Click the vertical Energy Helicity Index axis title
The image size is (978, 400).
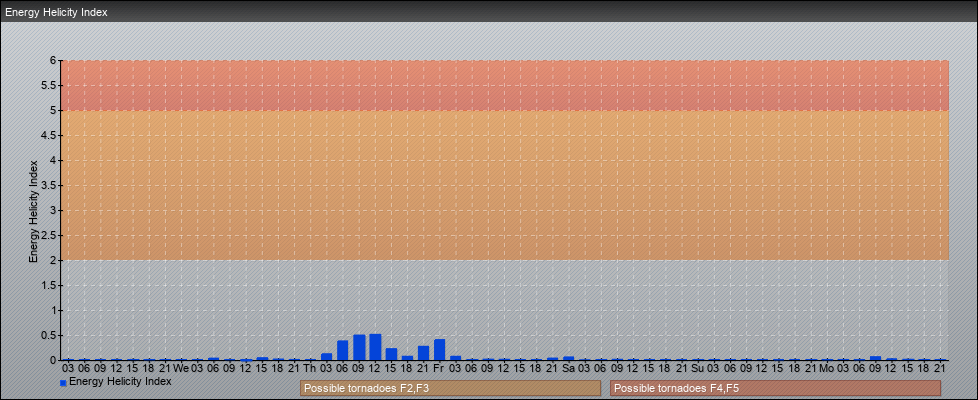tap(33, 210)
